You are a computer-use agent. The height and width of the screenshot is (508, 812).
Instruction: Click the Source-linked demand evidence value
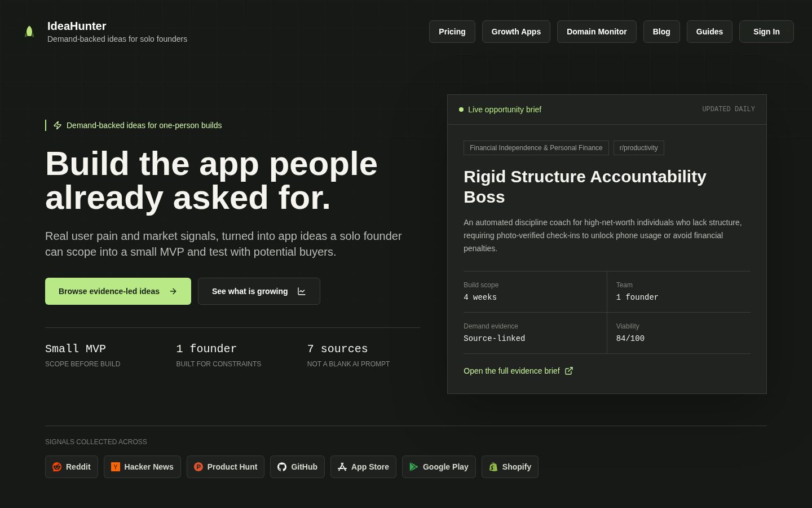[x=495, y=338]
